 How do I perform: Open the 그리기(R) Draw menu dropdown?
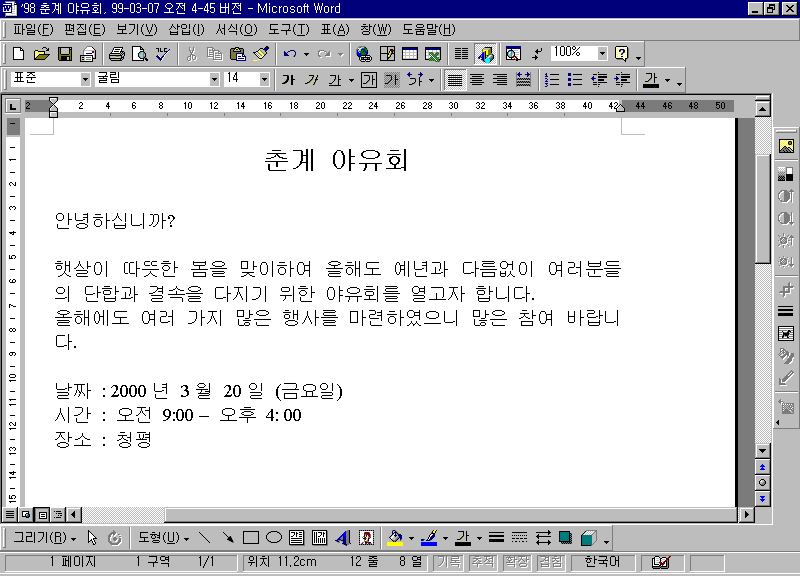[45, 538]
